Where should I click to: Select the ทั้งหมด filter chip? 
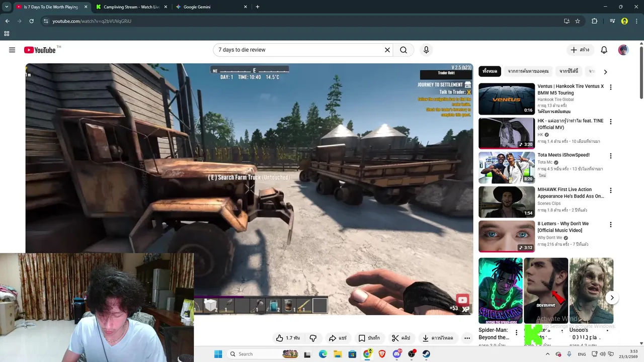pyautogui.click(x=490, y=71)
